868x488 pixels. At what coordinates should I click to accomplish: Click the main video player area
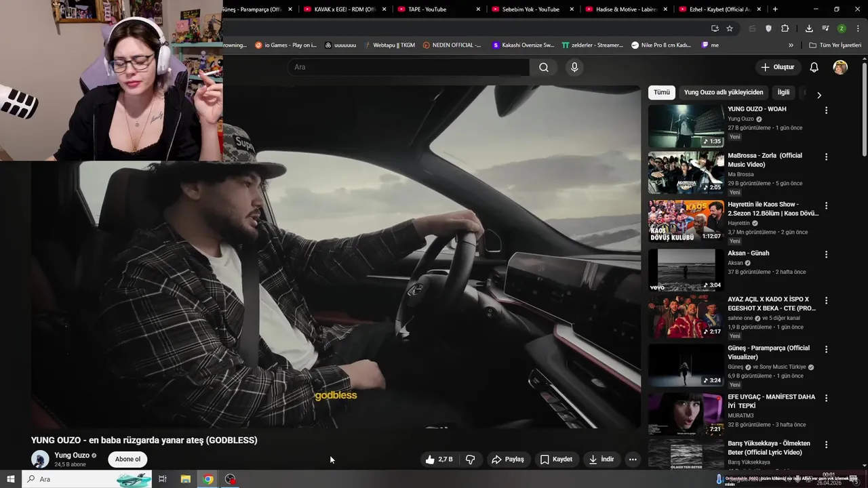point(336,258)
